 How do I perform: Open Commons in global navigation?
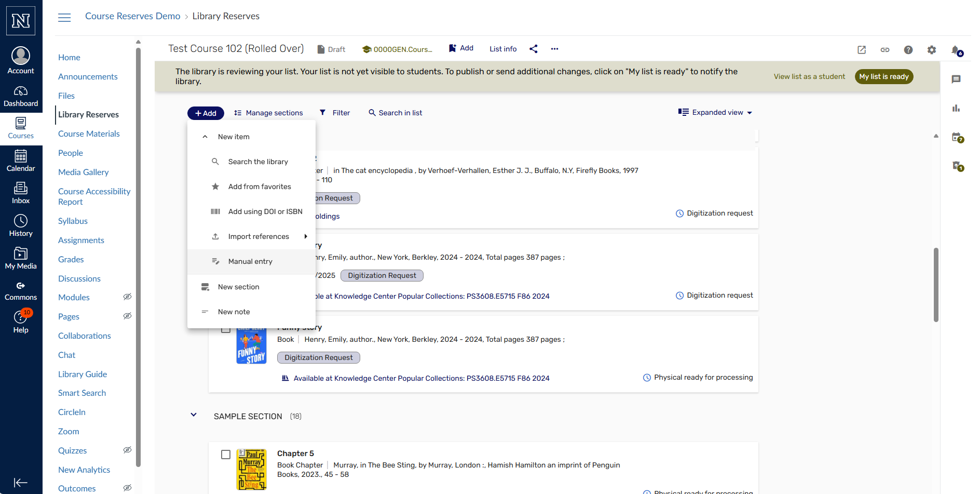coord(21,291)
